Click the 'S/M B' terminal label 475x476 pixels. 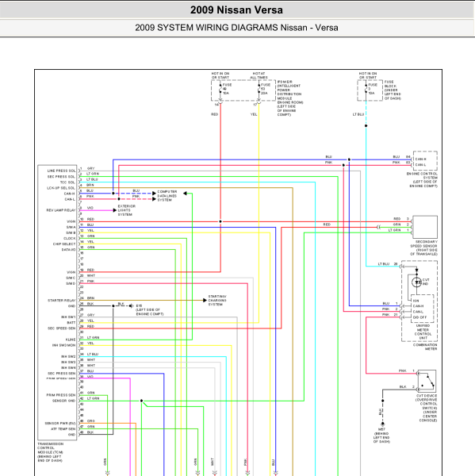[x=71, y=232]
